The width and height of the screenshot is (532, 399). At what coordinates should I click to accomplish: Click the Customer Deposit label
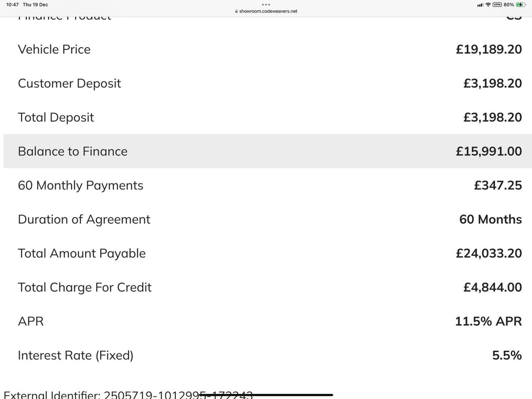70,83
